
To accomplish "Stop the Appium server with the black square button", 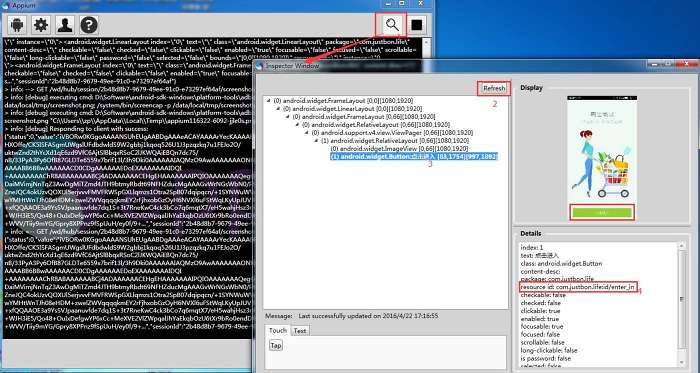I will coord(417,25).
